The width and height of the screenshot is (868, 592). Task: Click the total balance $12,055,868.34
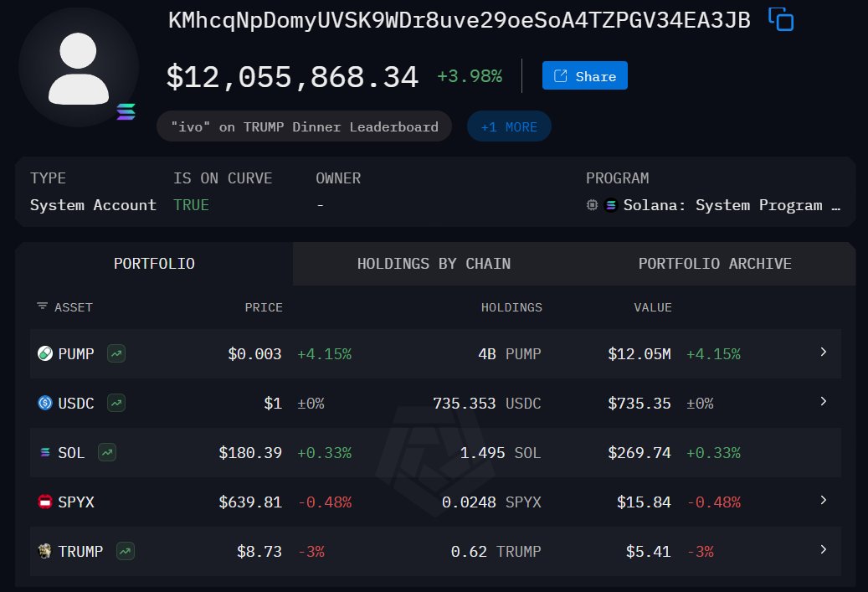pyautogui.click(x=292, y=76)
